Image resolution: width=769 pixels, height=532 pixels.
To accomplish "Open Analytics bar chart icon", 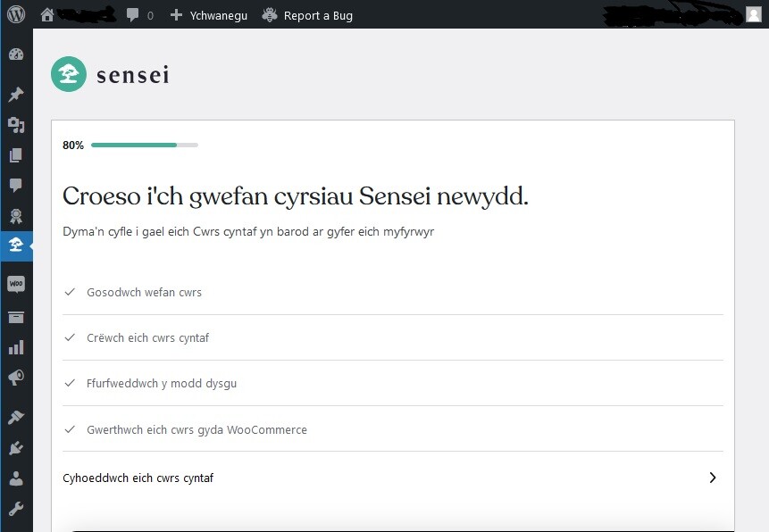I will point(16,347).
